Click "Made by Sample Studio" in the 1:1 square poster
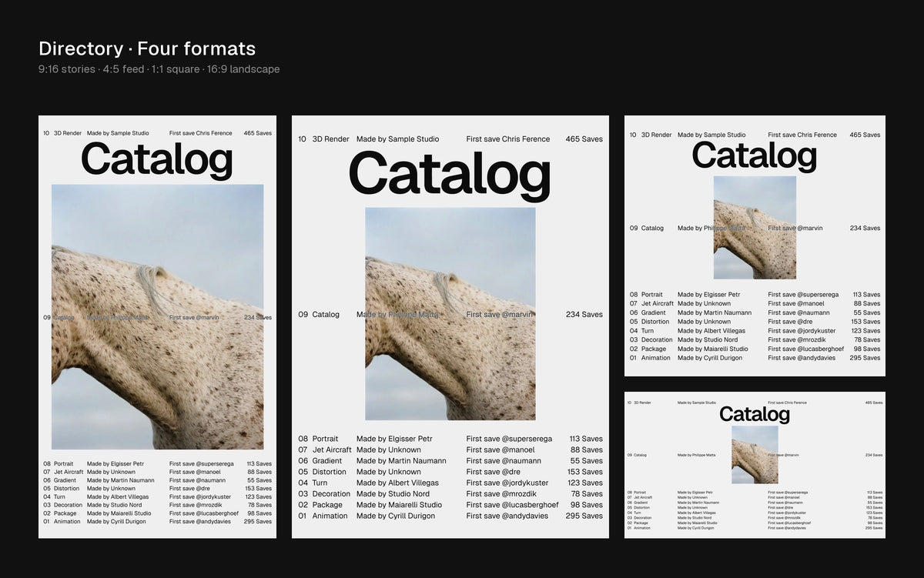924x578 pixels. click(711, 135)
